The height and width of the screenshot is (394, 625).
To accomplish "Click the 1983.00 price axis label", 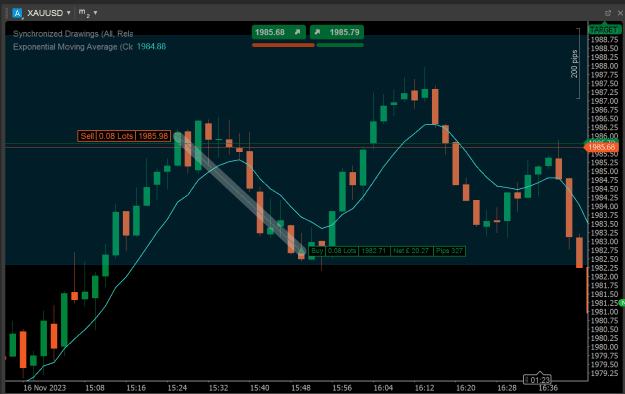I will pyautogui.click(x=604, y=241).
